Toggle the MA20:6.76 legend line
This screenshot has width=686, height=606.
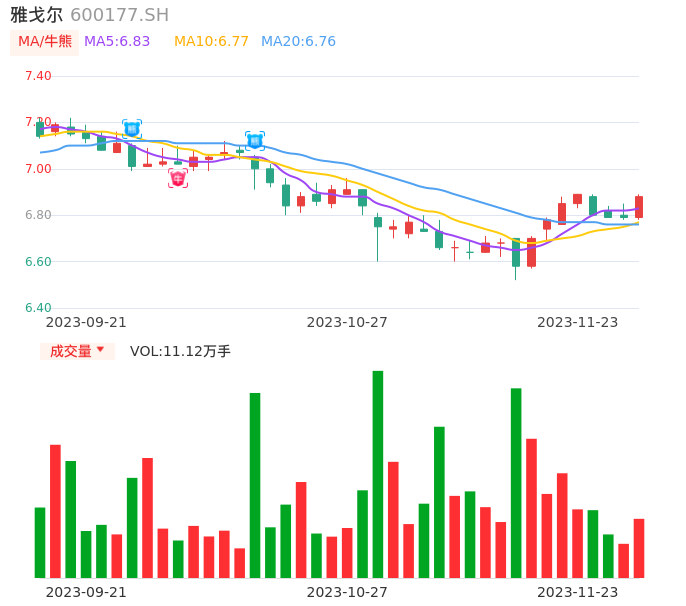(298, 42)
